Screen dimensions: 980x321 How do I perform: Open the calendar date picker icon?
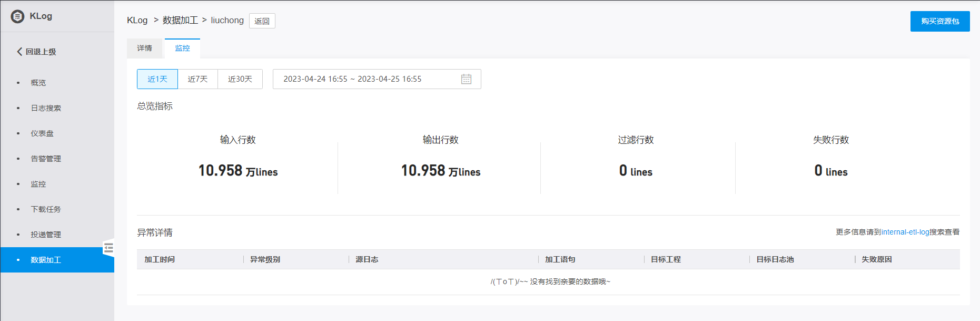(466, 79)
